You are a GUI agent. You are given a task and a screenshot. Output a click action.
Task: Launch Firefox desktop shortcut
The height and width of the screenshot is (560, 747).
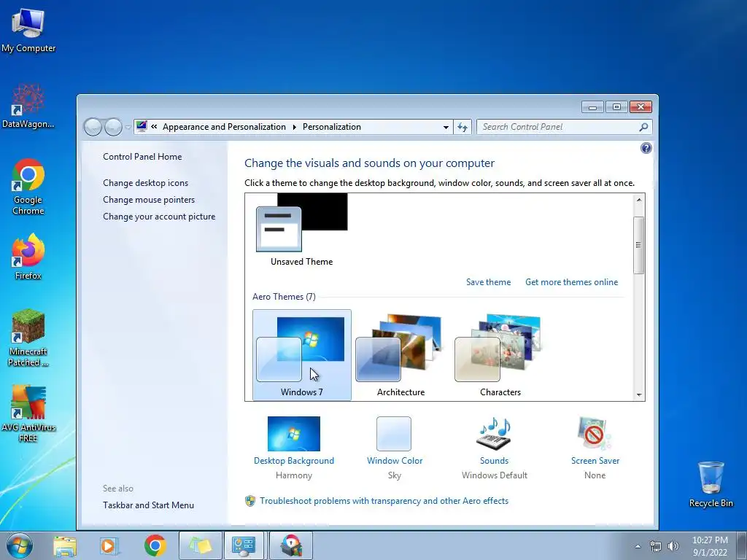[28, 257]
